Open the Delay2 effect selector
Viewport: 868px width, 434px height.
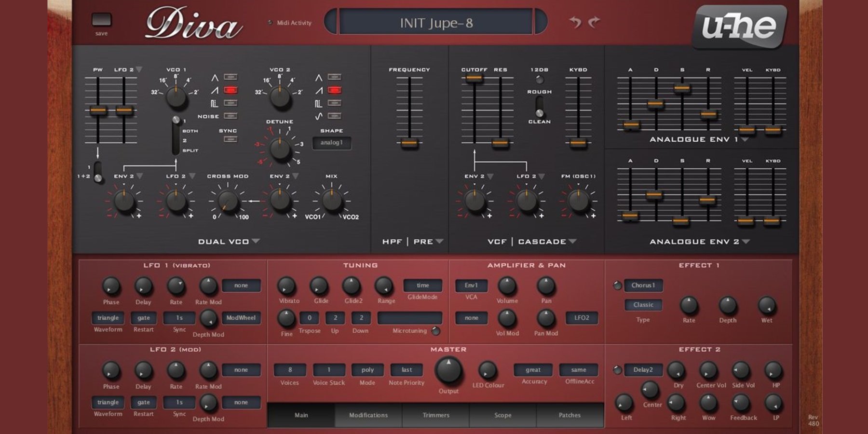point(643,370)
